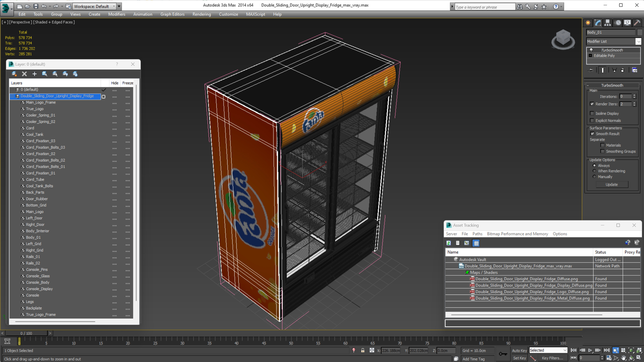Open the Modifiers menu
Screen dimensions: 644x362
tap(116, 14)
